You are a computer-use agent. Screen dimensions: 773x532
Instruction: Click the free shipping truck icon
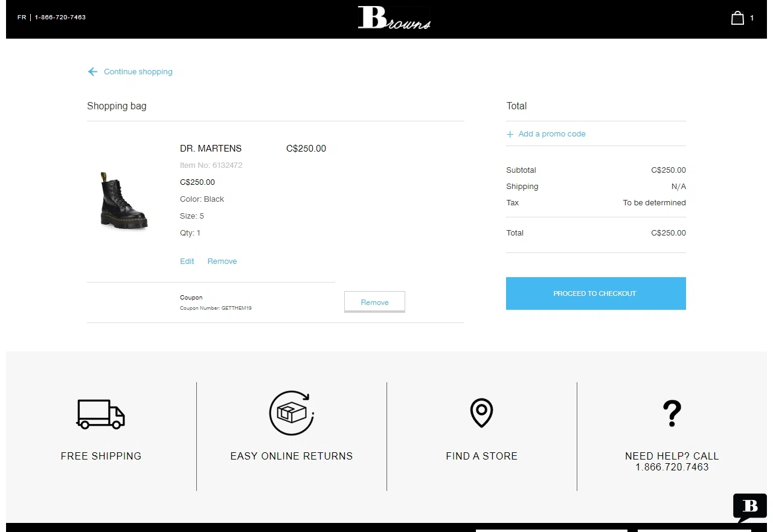(101, 414)
